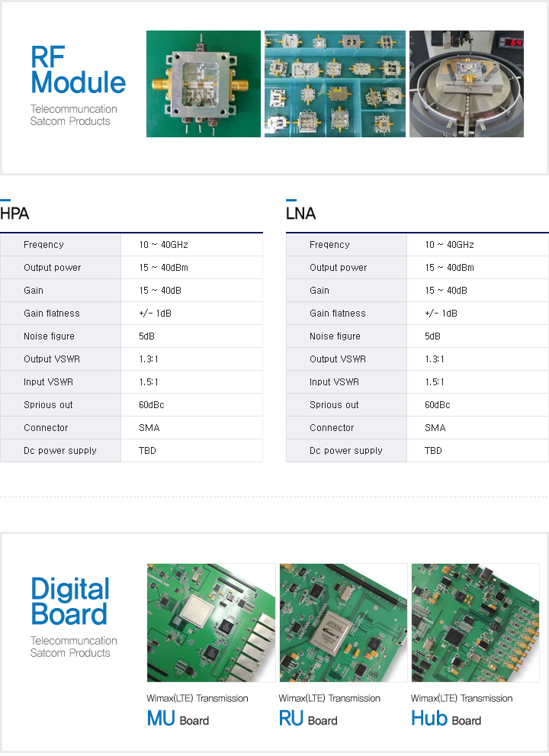Select the LNA table title
Viewport: 549px width, 756px height.
[x=300, y=214]
